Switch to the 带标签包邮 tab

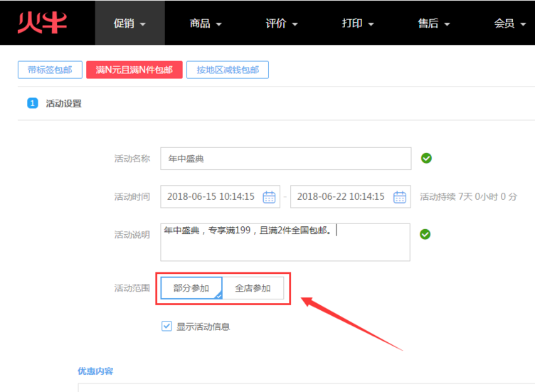(50, 70)
